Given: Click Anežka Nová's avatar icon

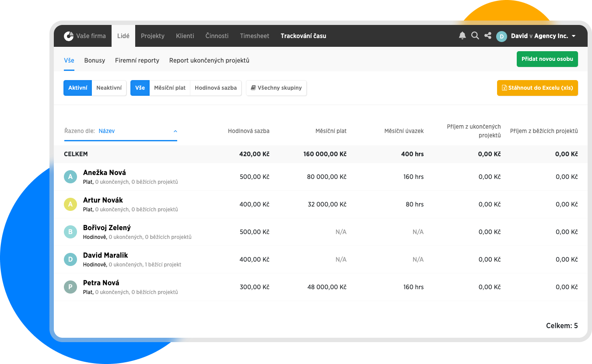Looking at the screenshot, I should tap(70, 177).
